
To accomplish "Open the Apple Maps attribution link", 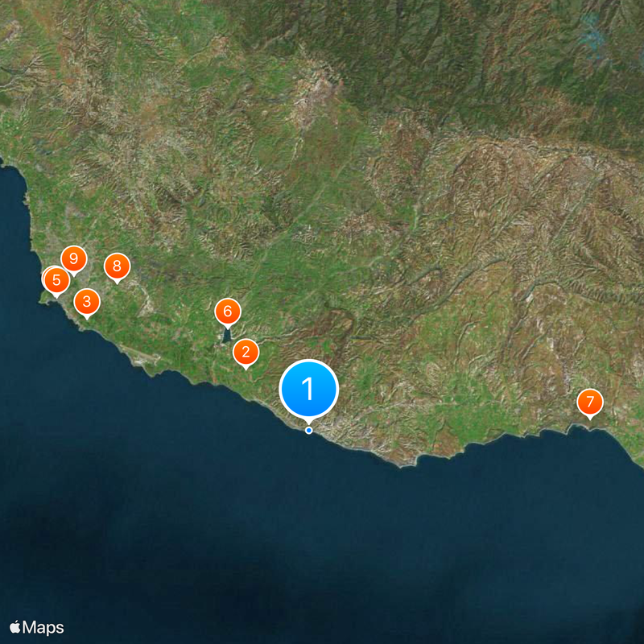I will coord(37,628).
